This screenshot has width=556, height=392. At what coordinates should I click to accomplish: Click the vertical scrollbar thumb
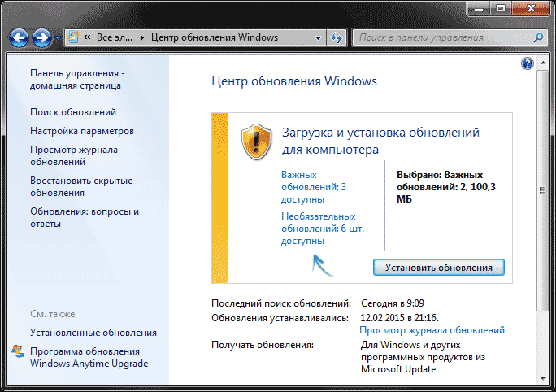(542, 190)
